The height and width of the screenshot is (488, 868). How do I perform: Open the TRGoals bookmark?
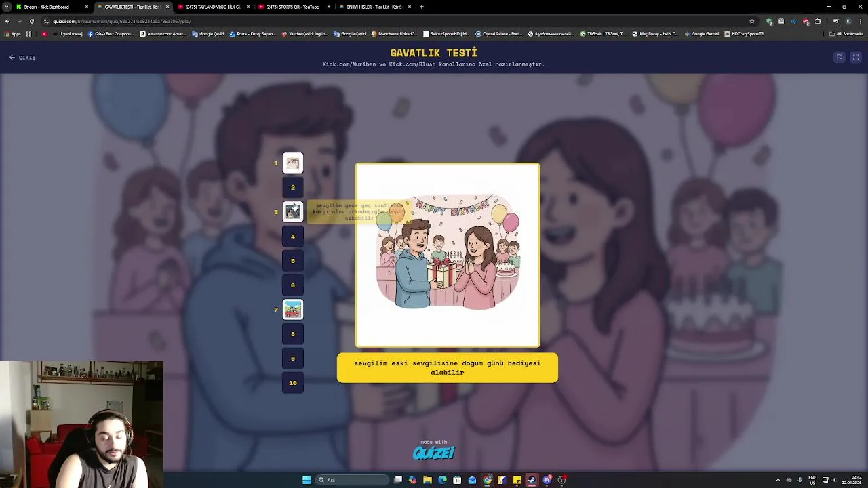click(x=603, y=34)
